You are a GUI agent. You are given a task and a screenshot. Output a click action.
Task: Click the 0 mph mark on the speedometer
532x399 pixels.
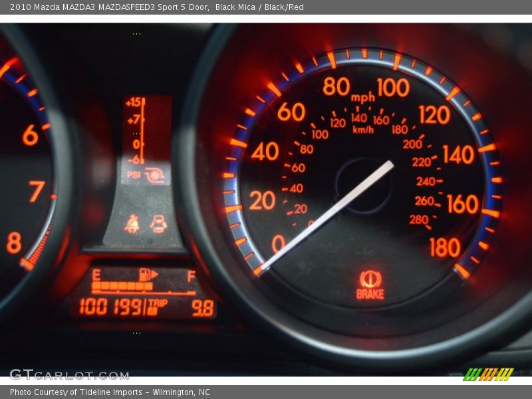click(278, 244)
